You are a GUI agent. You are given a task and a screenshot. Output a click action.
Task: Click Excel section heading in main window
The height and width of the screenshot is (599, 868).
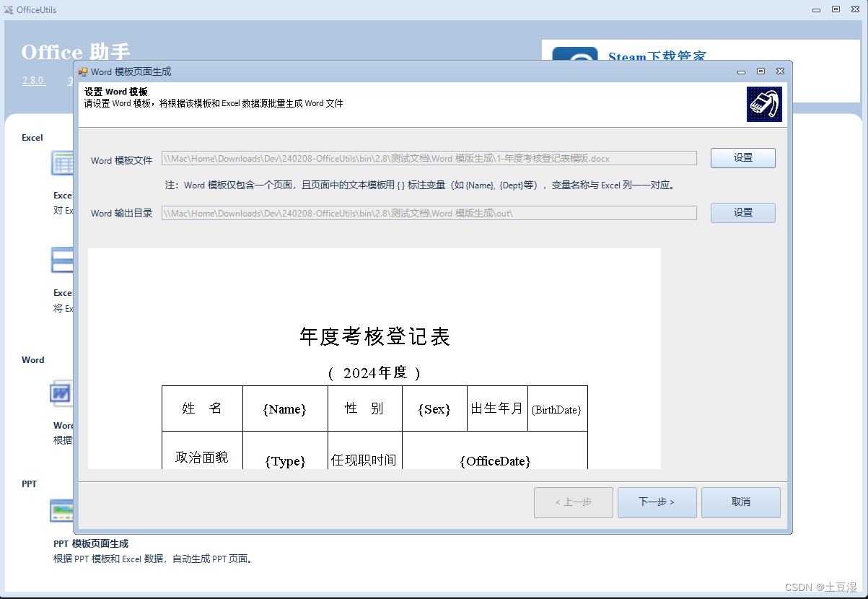pos(32,138)
